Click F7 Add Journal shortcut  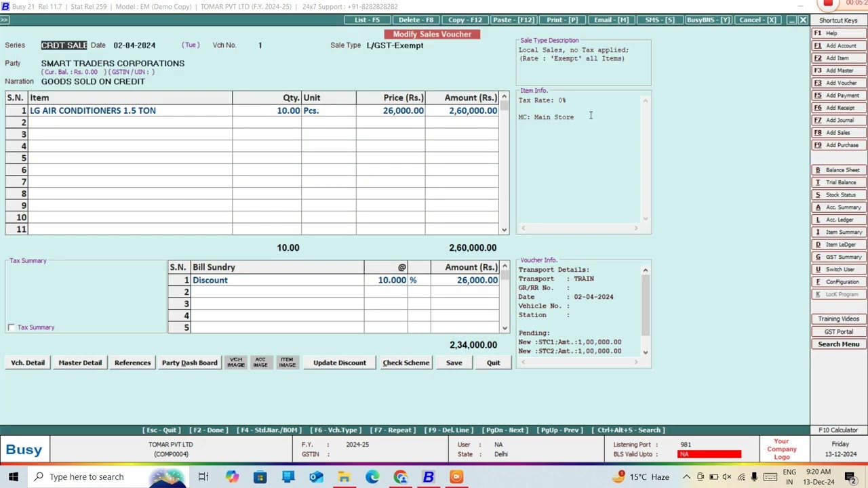click(838, 120)
